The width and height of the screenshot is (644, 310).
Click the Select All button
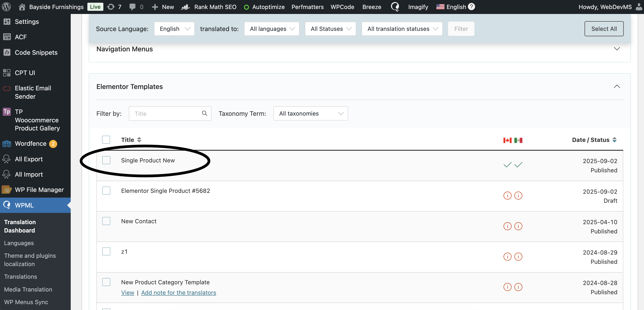(x=604, y=29)
